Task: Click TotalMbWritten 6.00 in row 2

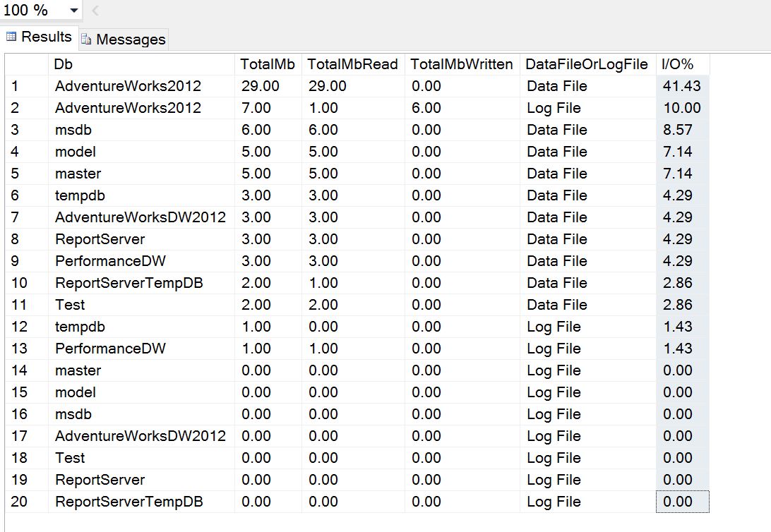Action: (x=462, y=108)
